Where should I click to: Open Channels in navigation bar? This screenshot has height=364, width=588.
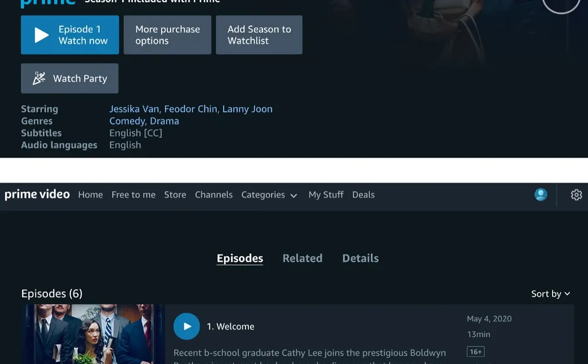pos(214,195)
